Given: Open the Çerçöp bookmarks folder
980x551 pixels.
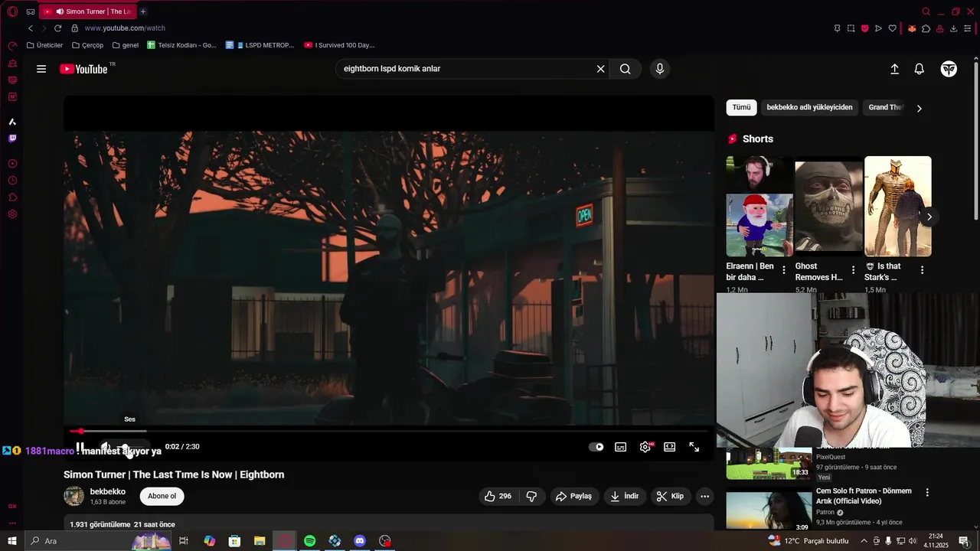Looking at the screenshot, I should point(87,45).
